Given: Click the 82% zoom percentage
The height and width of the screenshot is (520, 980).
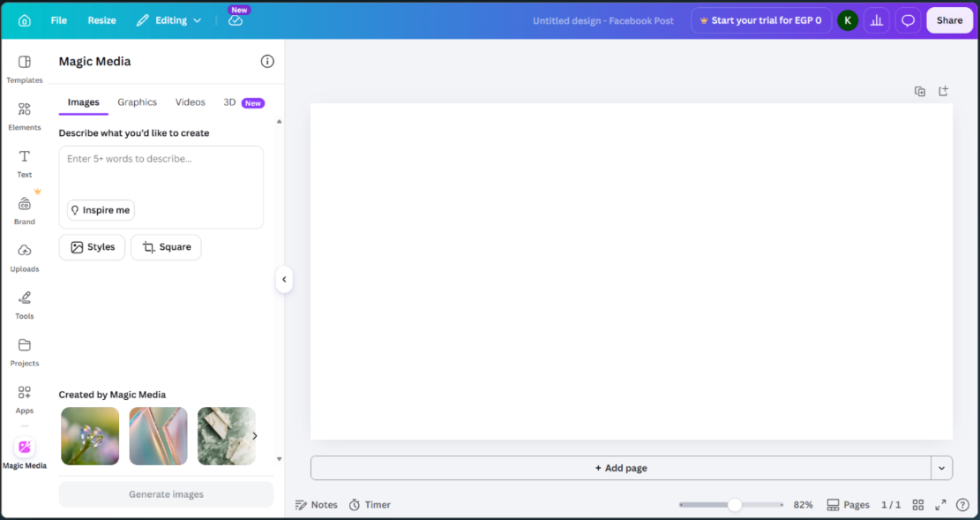Looking at the screenshot, I should [803, 505].
